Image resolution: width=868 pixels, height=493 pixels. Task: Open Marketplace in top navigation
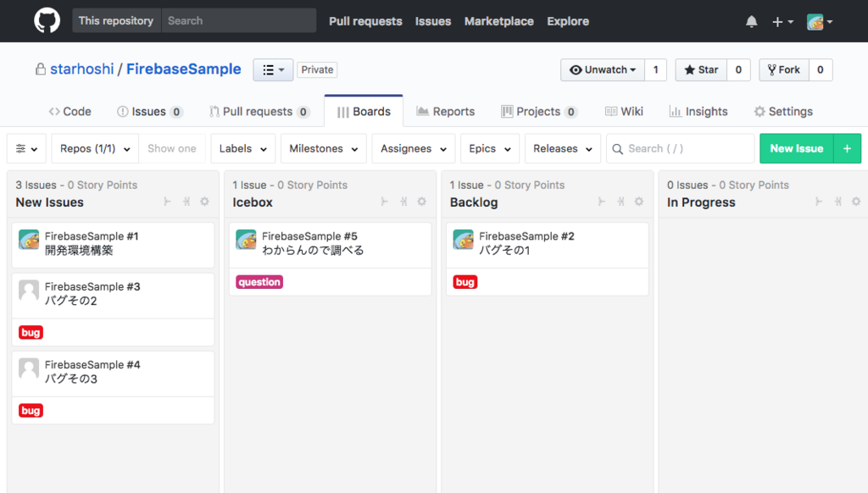[498, 21]
